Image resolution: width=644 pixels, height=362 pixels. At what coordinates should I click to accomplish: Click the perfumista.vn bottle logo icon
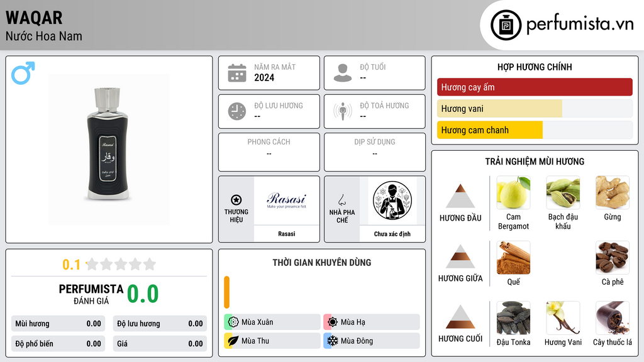click(506, 25)
